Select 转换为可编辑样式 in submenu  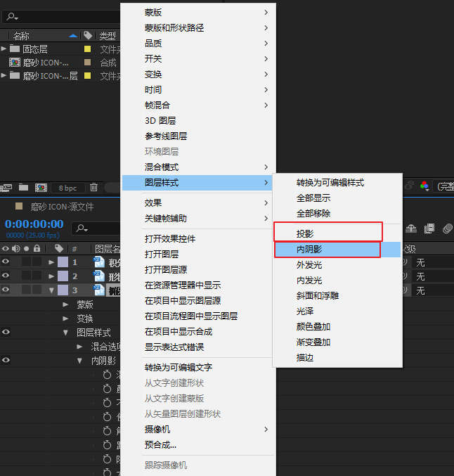point(337,183)
